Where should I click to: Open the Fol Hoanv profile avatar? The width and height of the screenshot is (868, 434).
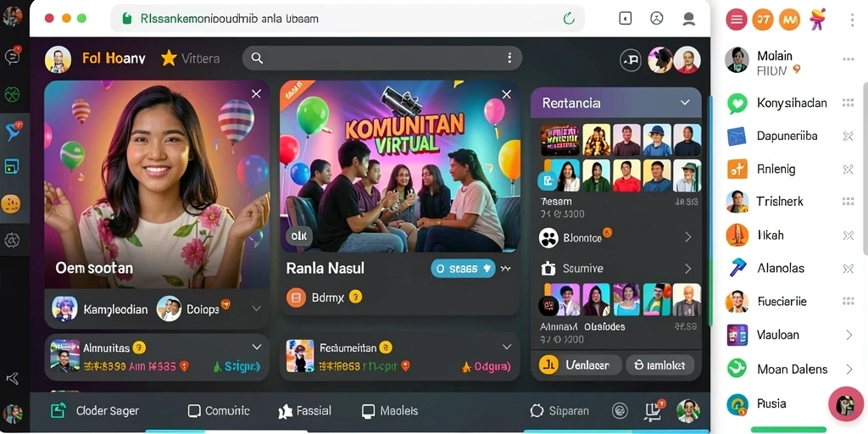58,59
